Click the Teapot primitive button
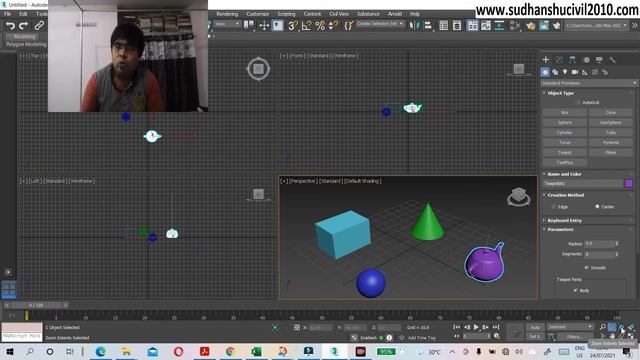The height and width of the screenshot is (360, 640). click(x=565, y=152)
